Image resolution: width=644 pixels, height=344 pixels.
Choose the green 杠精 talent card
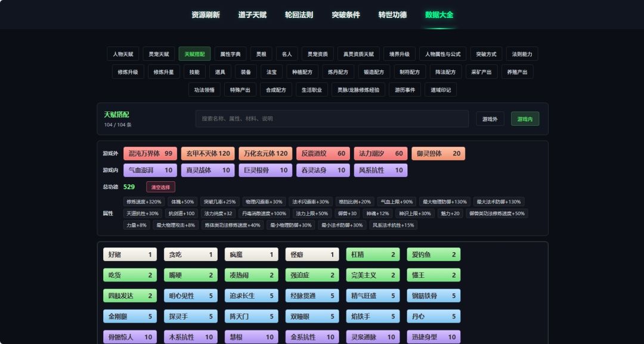click(373, 255)
